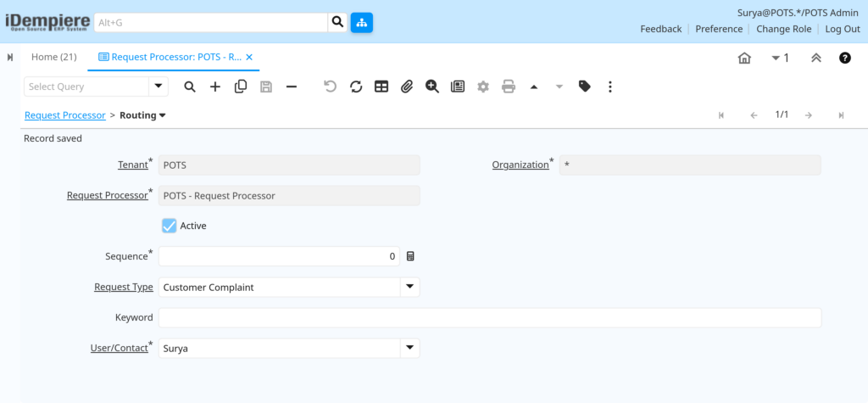
Task: Expand the Routing tab dropdown
Action: pyautogui.click(x=162, y=115)
